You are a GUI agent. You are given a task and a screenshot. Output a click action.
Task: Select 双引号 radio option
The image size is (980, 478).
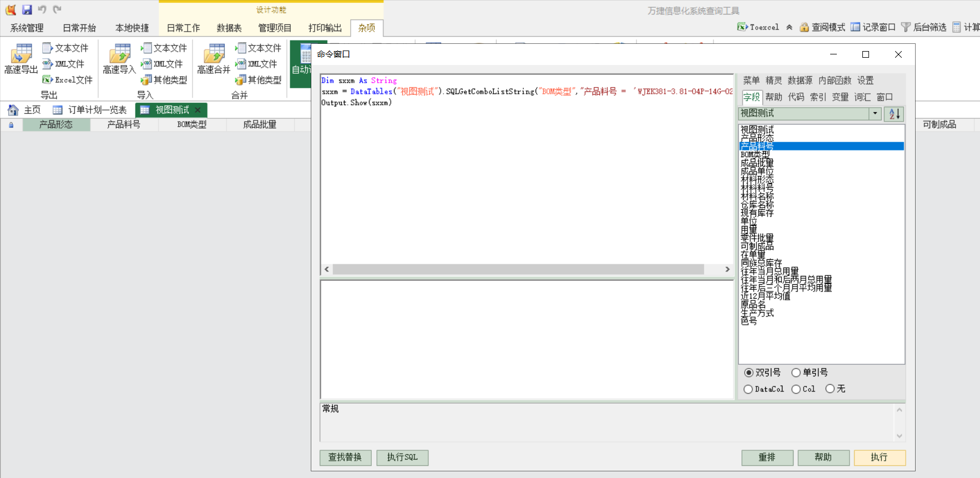click(762, 373)
